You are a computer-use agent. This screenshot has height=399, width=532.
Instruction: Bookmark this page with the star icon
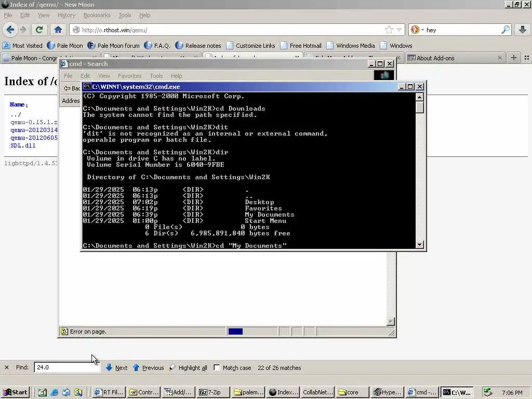(389, 30)
